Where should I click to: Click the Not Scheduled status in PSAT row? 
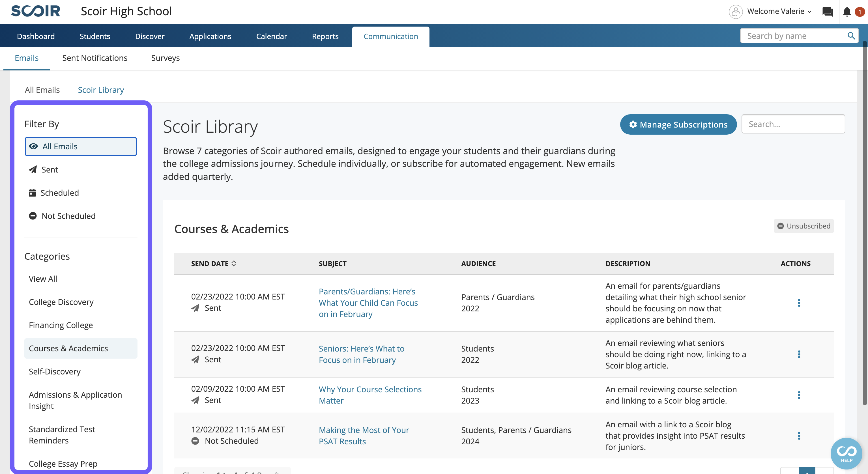click(225, 441)
